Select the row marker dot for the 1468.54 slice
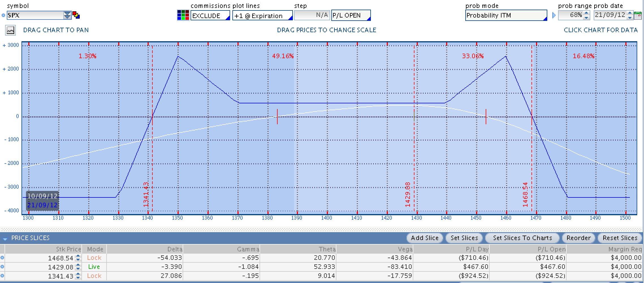The width and height of the screenshot is (644, 283). (x=3, y=258)
